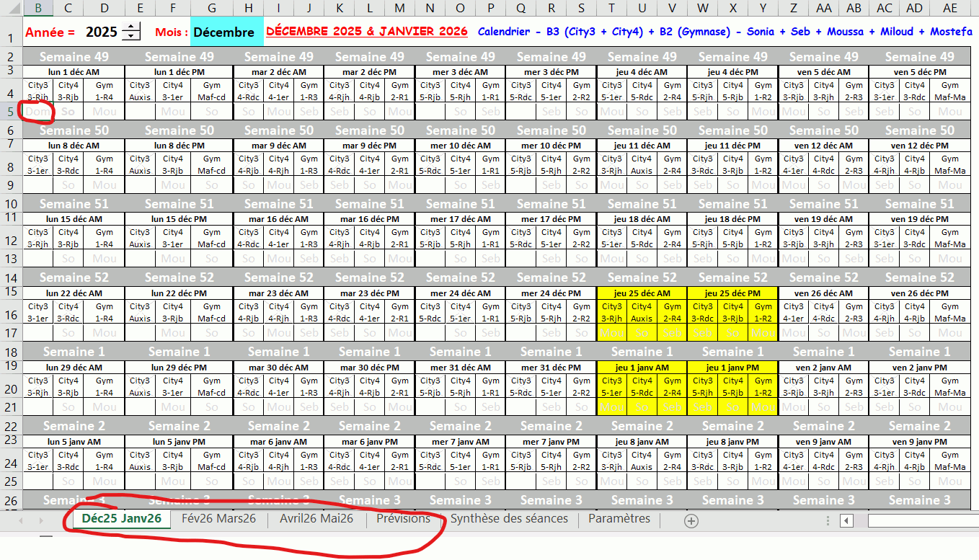This screenshot has width=979, height=560.
Task: Select column AA header
Action: click(x=823, y=7)
